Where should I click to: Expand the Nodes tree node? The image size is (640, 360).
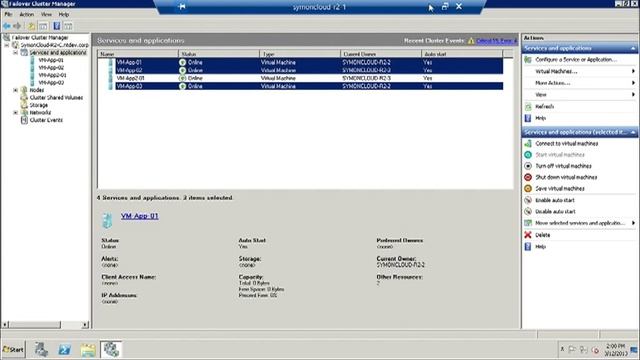[16, 90]
